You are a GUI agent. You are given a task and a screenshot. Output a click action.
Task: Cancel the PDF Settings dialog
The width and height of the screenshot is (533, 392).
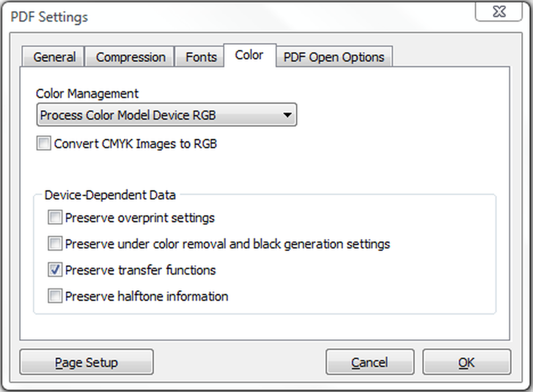370,362
